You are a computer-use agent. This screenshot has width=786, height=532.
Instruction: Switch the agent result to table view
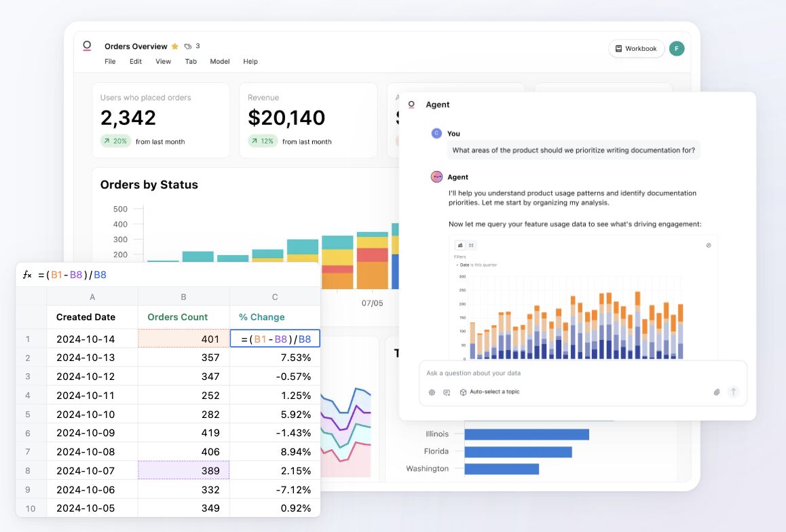[471, 246]
